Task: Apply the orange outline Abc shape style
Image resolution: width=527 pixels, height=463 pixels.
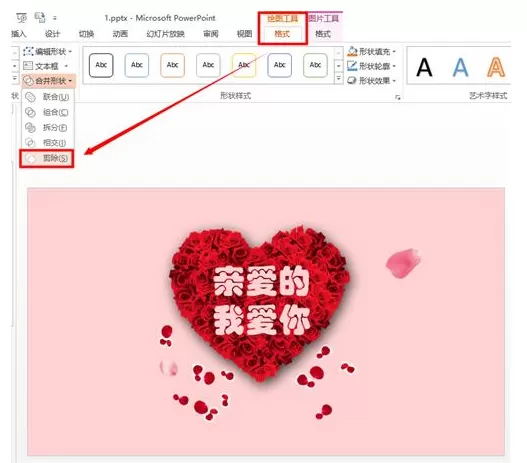Action: pyautogui.click(x=172, y=65)
